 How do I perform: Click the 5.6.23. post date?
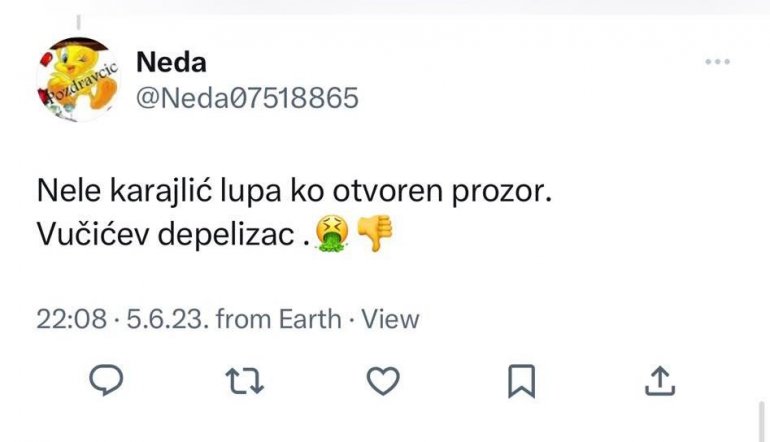click(160, 319)
